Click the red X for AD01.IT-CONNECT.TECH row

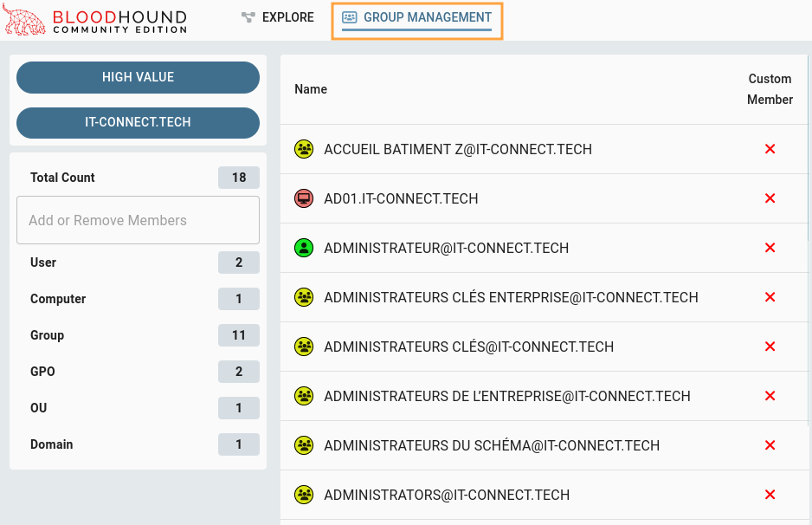(x=770, y=198)
